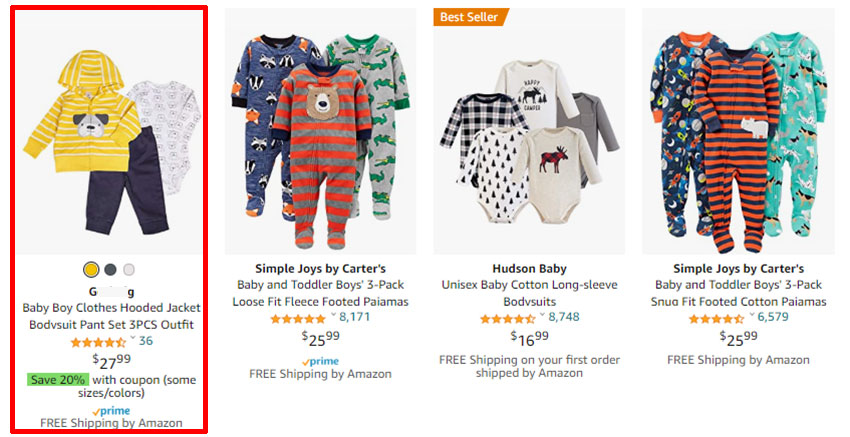This screenshot has height=437, width=850.
Task: Click star rating of snug fit pajamas
Action: click(x=716, y=318)
